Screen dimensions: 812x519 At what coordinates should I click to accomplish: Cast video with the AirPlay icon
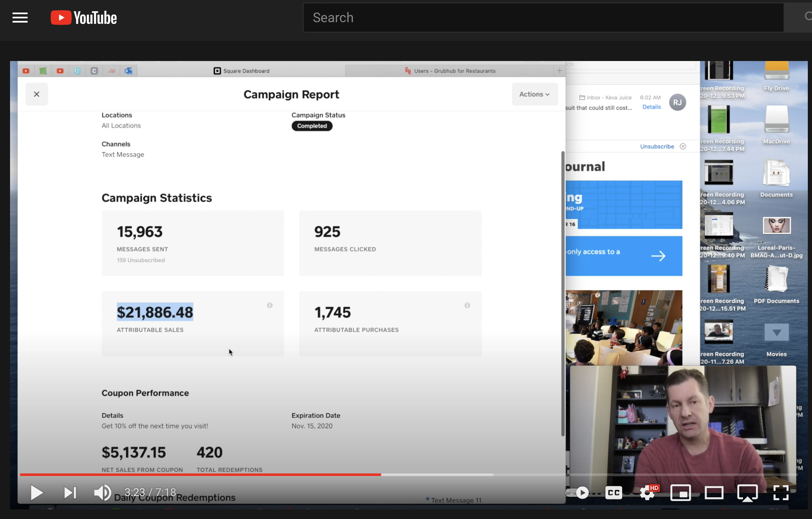click(747, 493)
